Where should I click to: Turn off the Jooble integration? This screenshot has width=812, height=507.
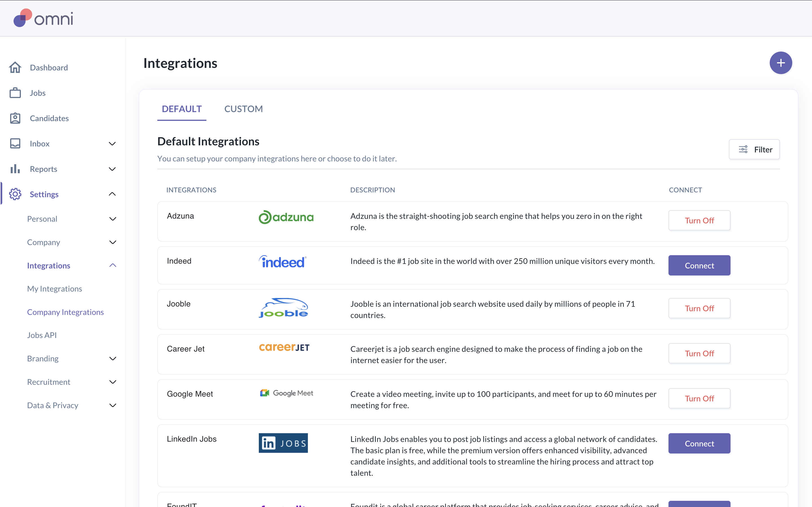(x=699, y=308)
